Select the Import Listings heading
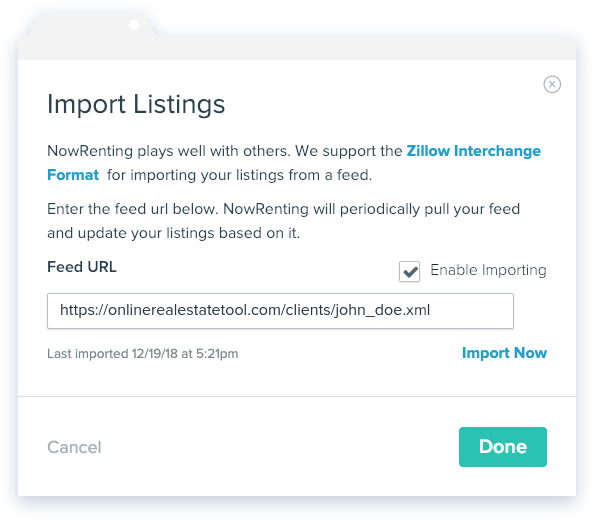The width and height of the screenshot is (594, 520). pos(136,104)
